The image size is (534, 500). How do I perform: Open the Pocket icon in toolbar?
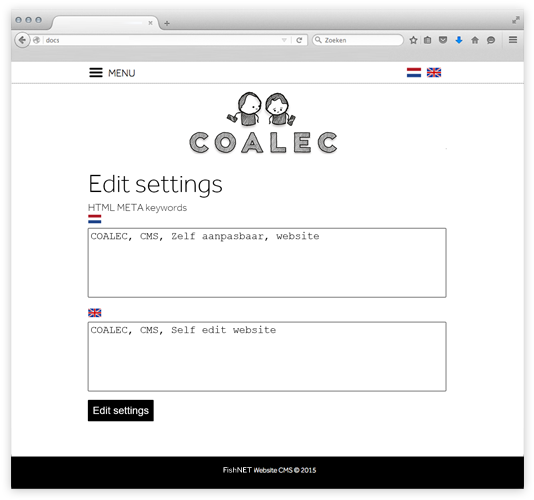[x=443, y=40]
